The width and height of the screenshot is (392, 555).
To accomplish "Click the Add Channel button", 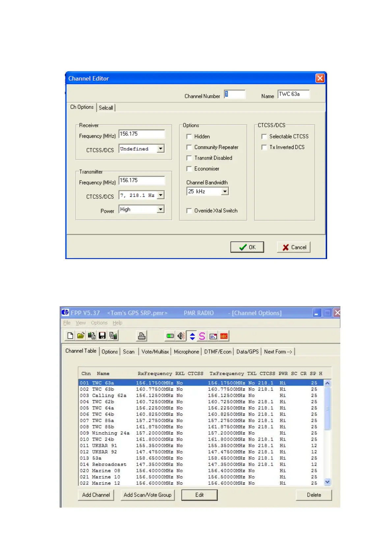I will (96, 495).
